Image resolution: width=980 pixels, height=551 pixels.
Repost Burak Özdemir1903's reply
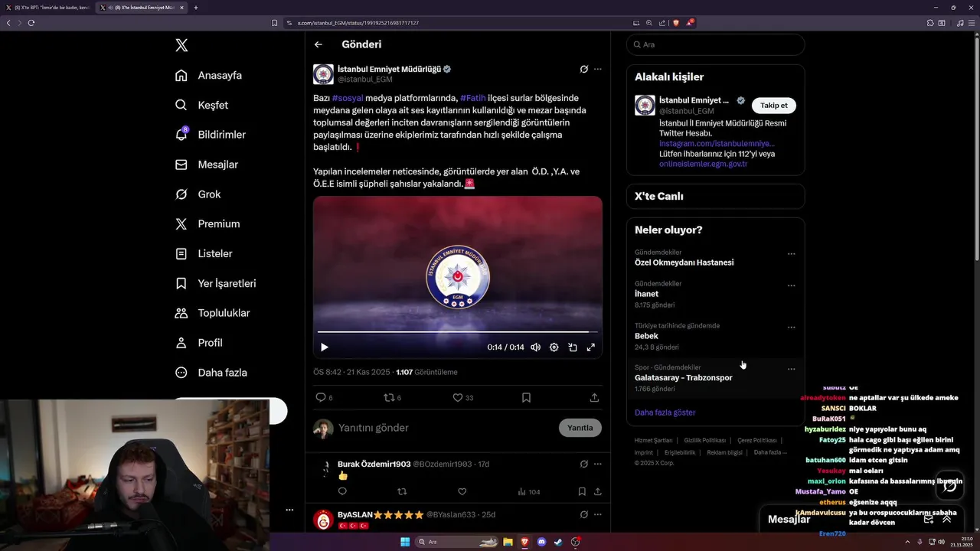[x=402, y=492]
